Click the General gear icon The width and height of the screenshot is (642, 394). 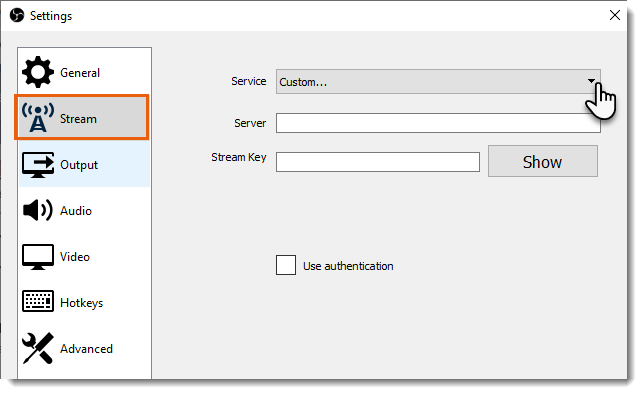38,72
